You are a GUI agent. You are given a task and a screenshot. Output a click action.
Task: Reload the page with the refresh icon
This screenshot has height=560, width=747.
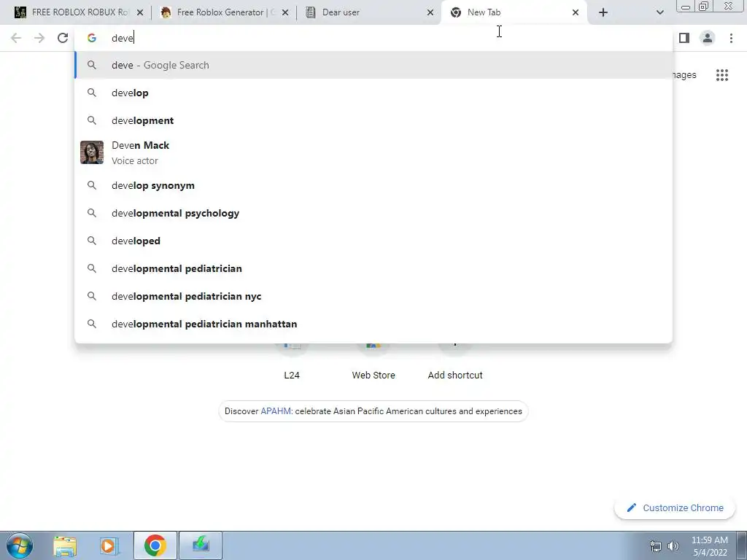click(63, 38)
